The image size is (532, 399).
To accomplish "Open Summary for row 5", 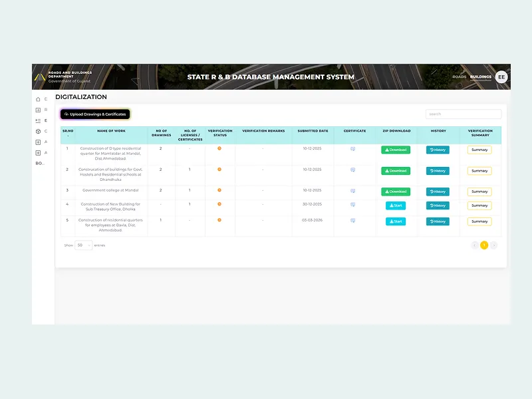I will (479, 221).
